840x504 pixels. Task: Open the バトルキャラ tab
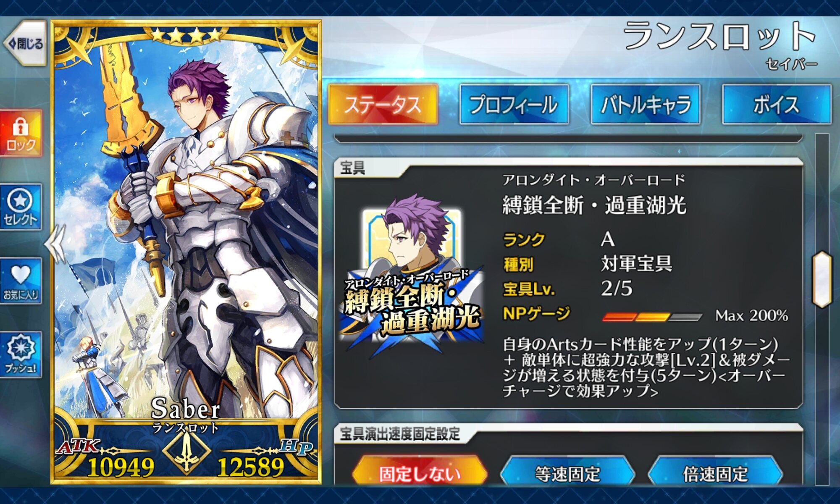[x=646, y=104]
